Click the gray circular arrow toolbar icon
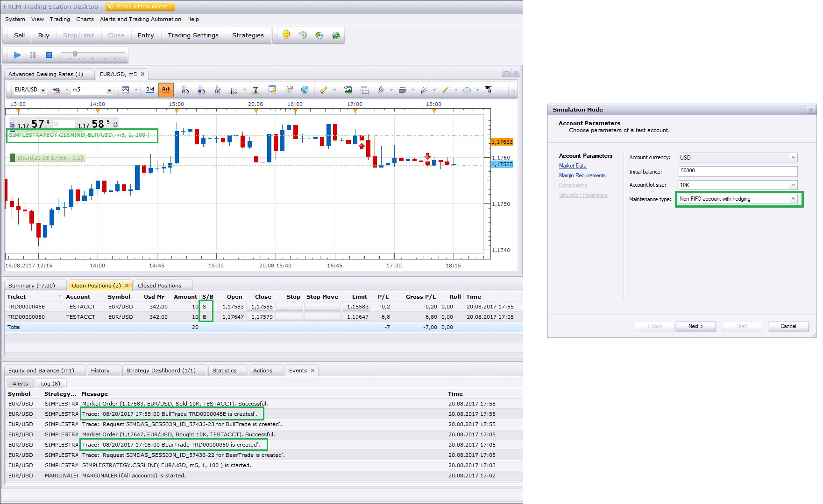The image size is (823, 504). click(303, 35)
